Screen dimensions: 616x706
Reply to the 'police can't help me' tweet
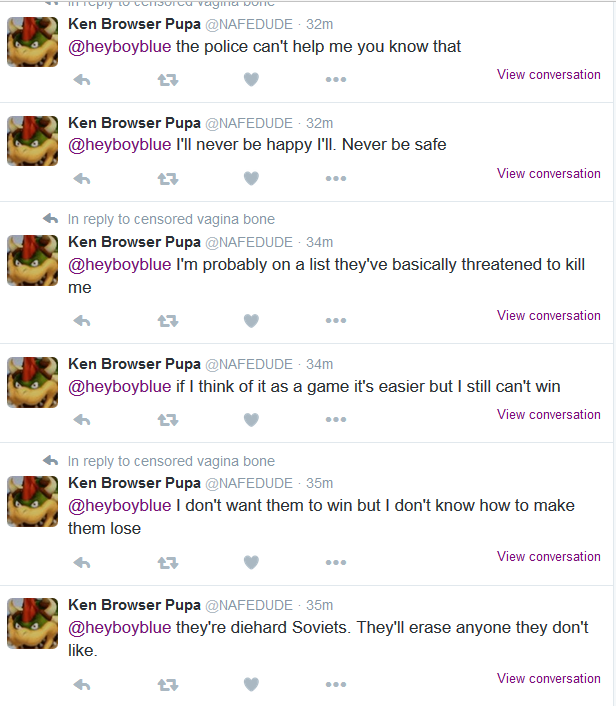click(x=82, y=80)
